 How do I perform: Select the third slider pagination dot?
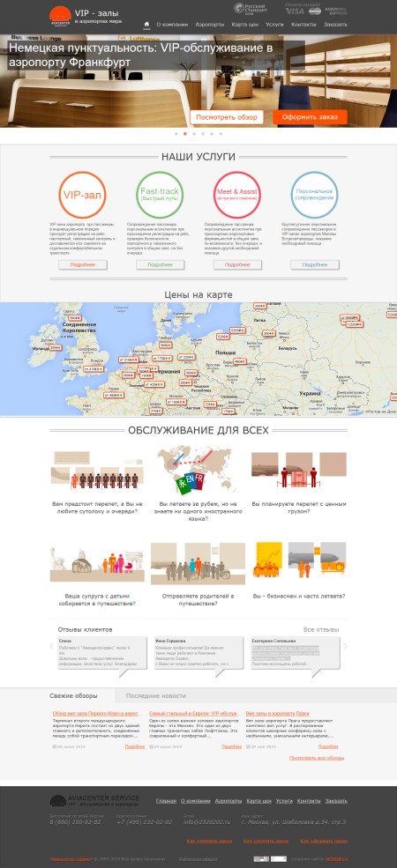click(x=194, y=133)
